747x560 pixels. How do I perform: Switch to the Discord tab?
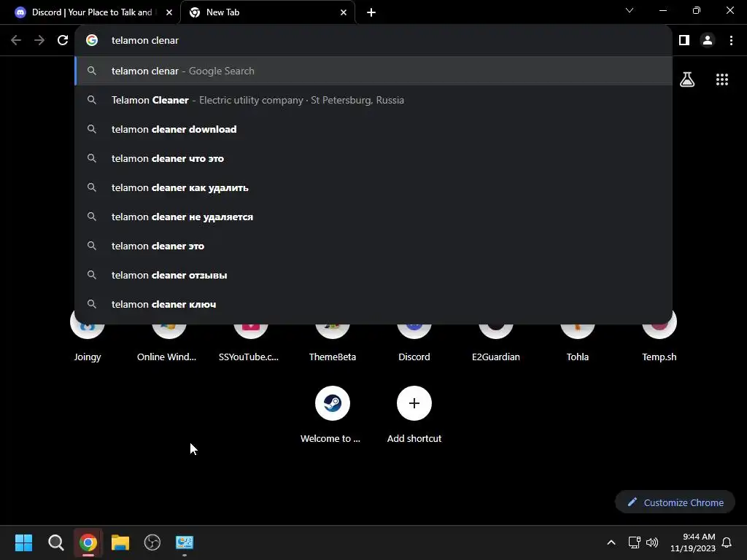pyautogui.click(x=90, y=12)
